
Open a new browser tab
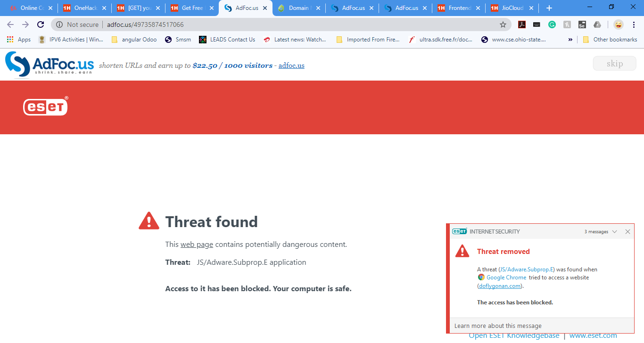[x=549, y=8]
